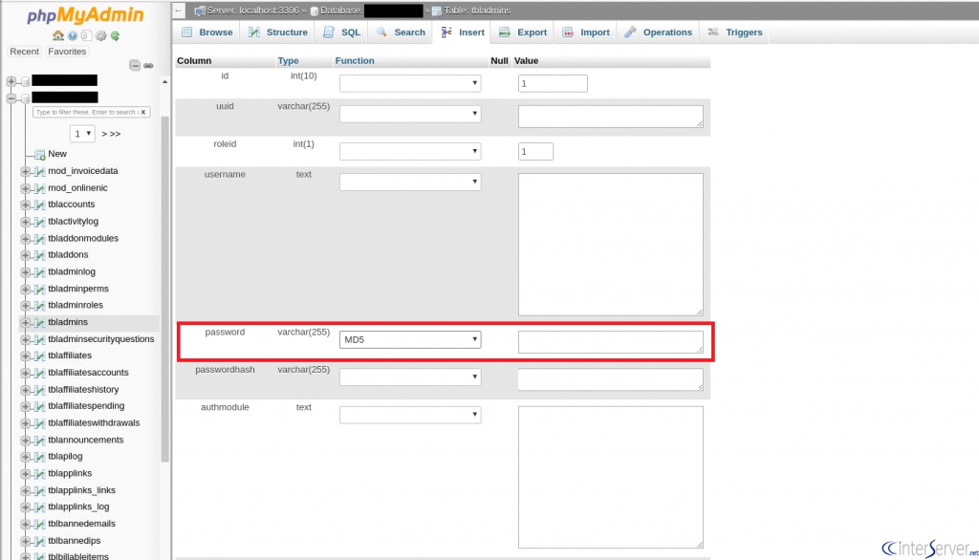
Task: Click the Type column header link
Action: pyautogui.click(x=288, y=61)
